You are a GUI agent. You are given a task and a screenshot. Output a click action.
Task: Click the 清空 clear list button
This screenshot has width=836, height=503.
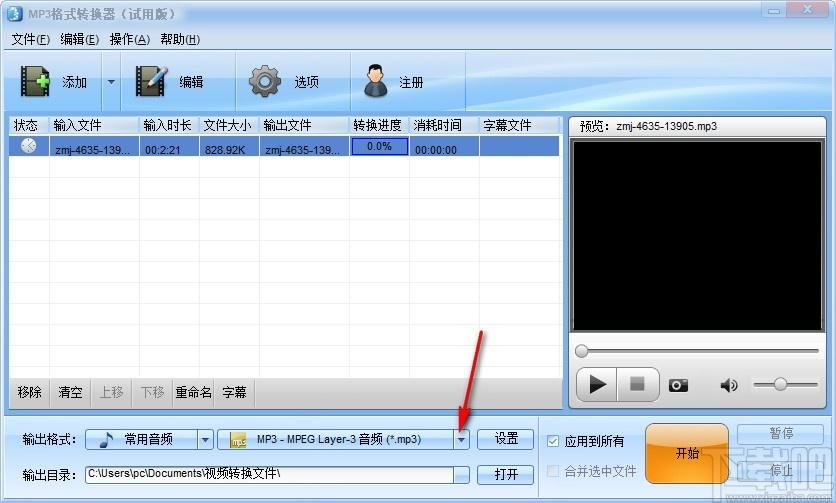point(70,393)
